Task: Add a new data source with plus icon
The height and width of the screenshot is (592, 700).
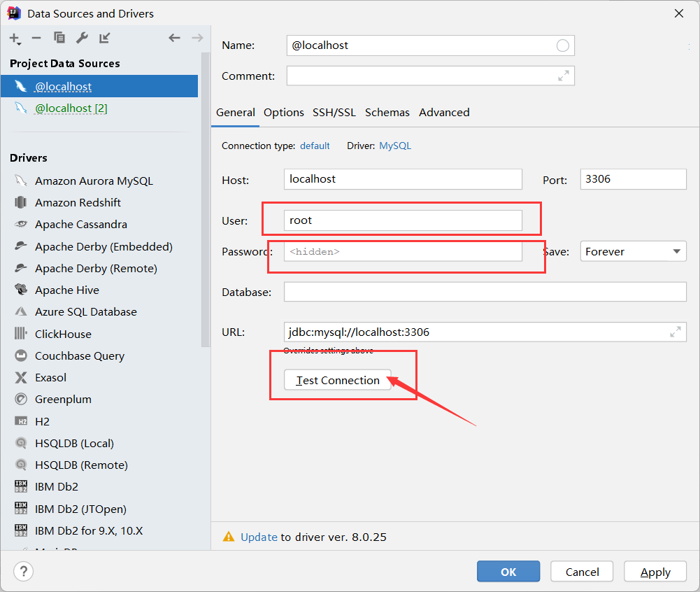Action: [x=15, y=38]
